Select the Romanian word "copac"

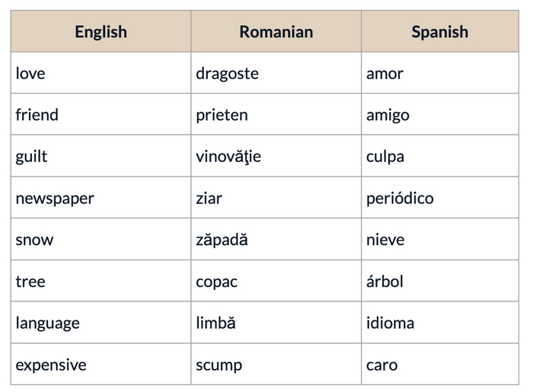point(216,282)
